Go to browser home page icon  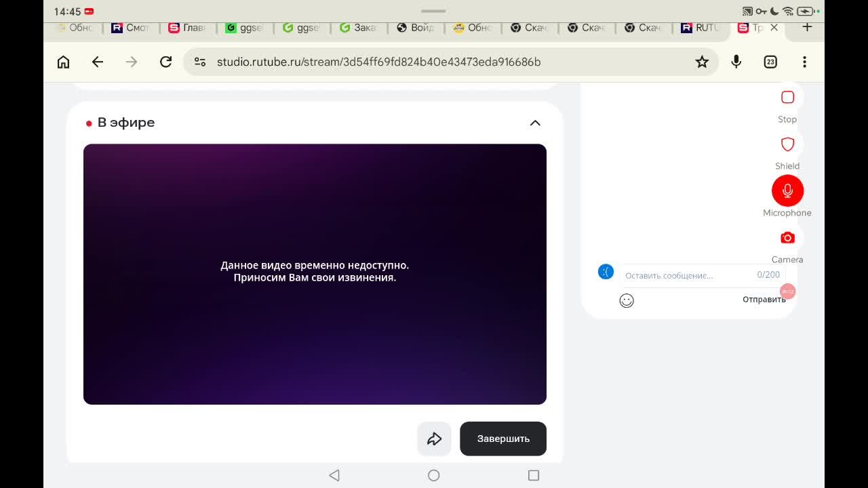63,62
